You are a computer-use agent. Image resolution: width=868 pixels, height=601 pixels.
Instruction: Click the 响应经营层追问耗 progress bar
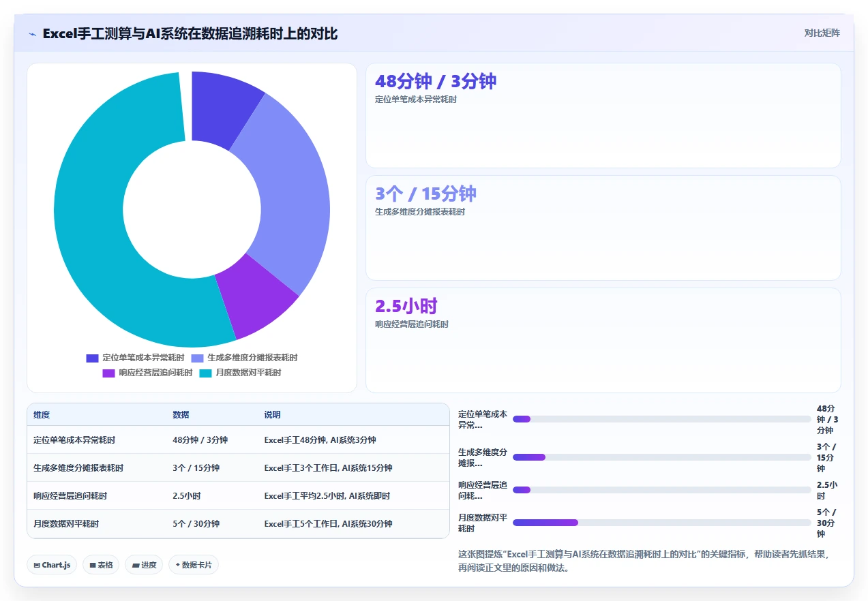click(x=662, y=490)
